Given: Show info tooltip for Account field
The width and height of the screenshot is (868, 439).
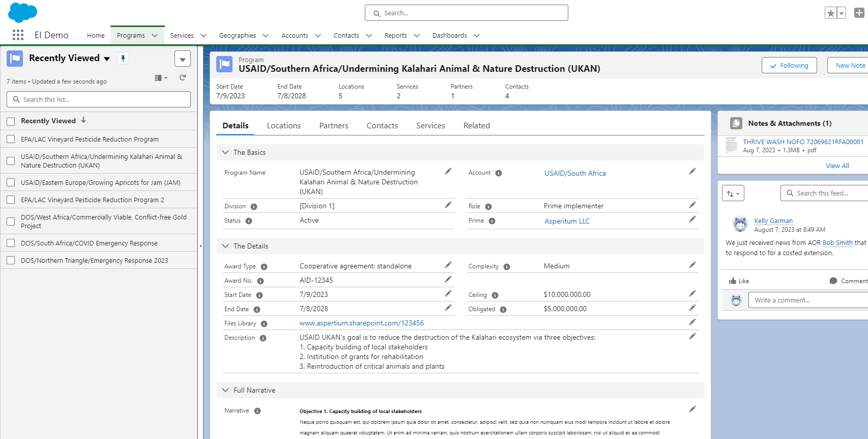Looking at the screenshot, I should [x=499, y=173].
